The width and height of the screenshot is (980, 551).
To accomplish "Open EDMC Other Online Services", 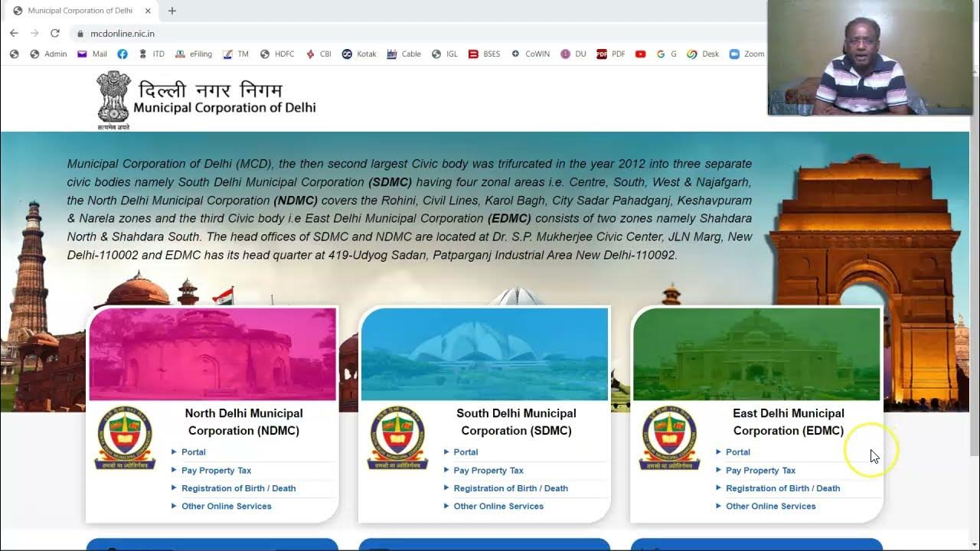I will (770, 507).
